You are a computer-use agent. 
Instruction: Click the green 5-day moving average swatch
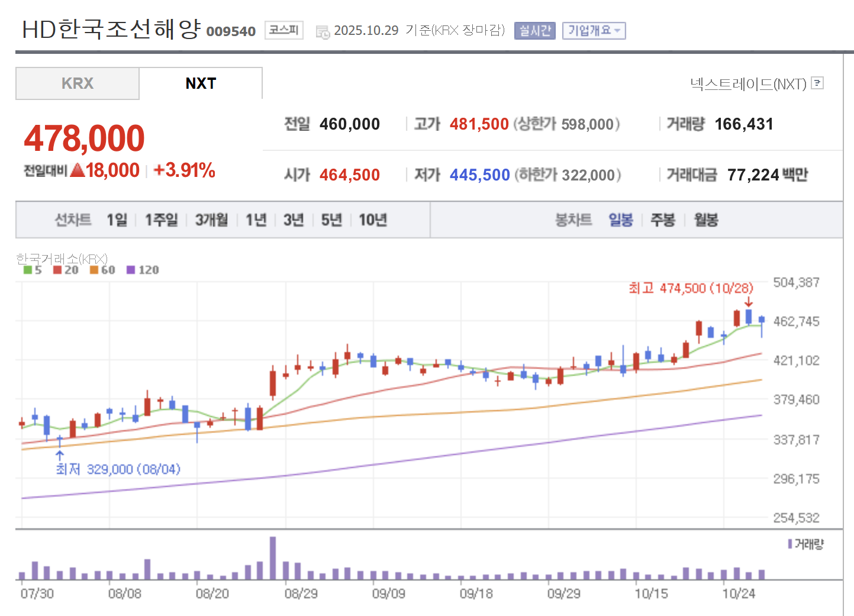tap(28, 270)
